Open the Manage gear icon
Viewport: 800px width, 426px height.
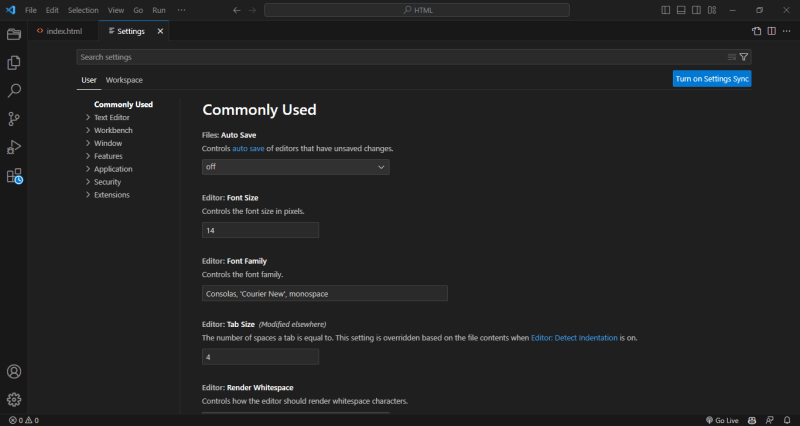tap(14, 399)
